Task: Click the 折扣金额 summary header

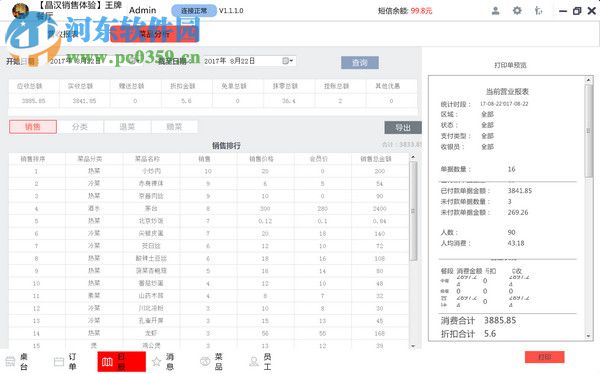Action: 183,86
